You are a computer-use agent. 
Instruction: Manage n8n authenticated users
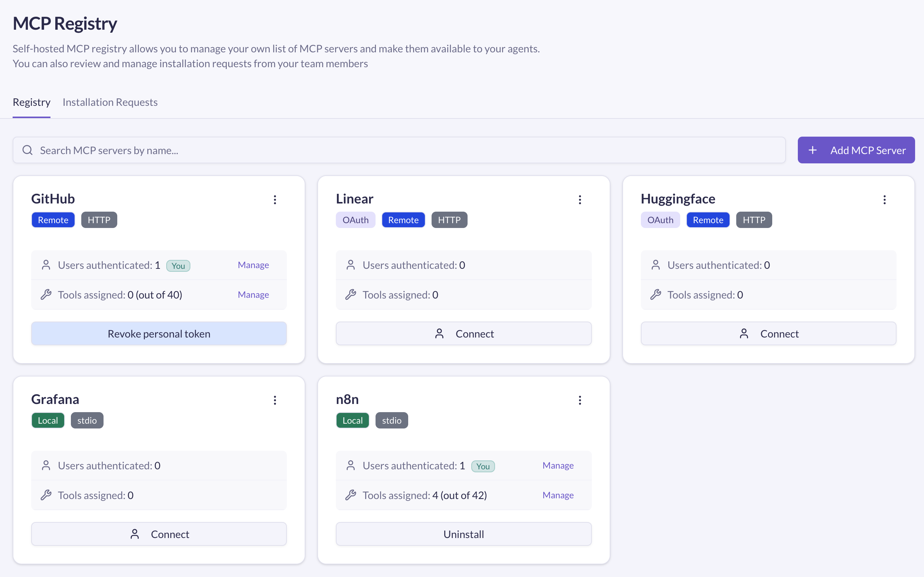point(557,465)
